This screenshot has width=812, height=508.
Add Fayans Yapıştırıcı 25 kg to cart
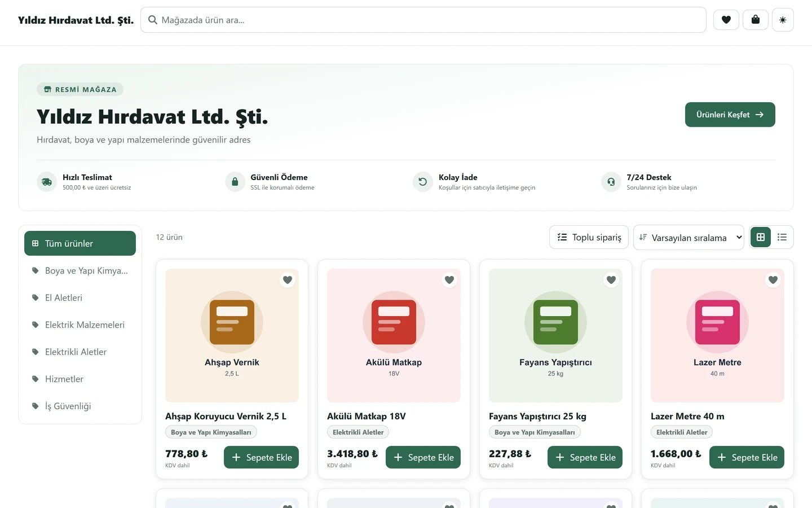[585, 457]
